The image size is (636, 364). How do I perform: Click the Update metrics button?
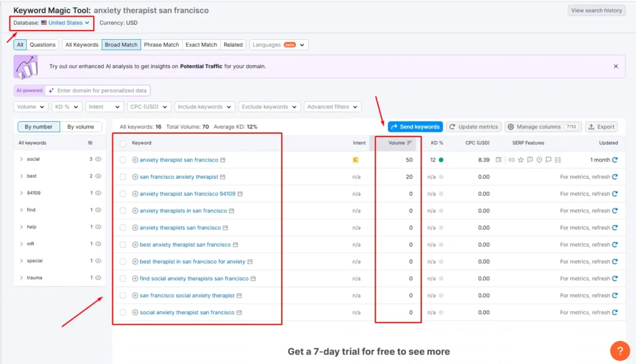click(x=474, y=127)
